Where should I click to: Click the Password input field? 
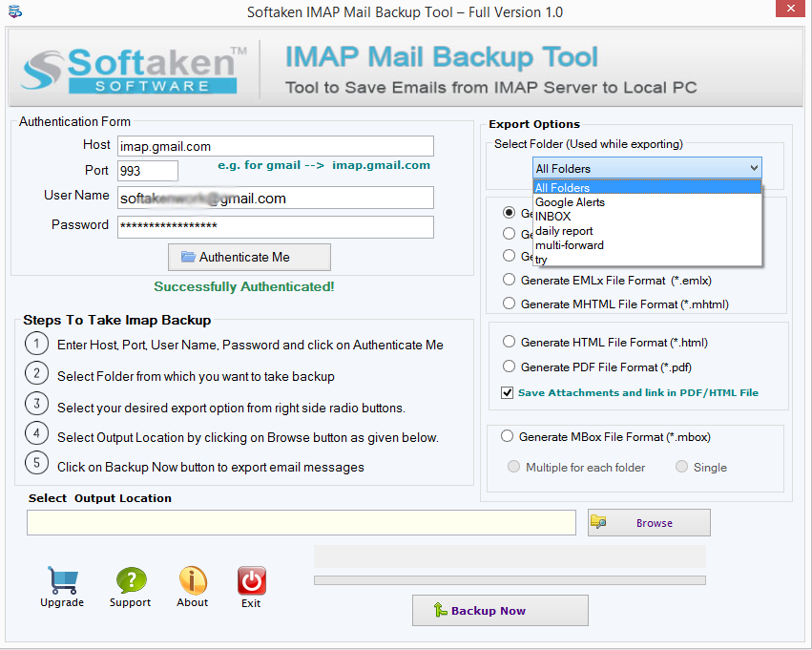[276, 227]
